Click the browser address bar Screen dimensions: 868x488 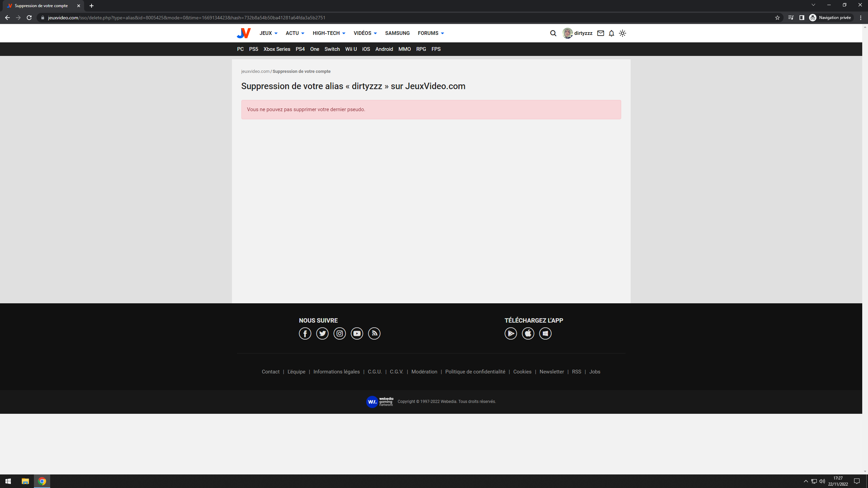pyautogui.click(x=407, y=18)
